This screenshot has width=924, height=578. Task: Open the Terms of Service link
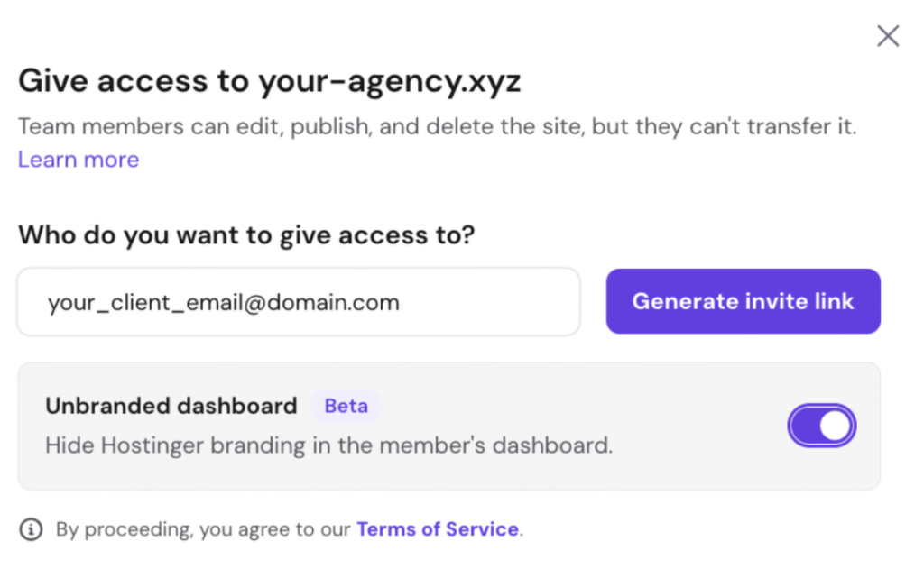(x=438, y=529)
